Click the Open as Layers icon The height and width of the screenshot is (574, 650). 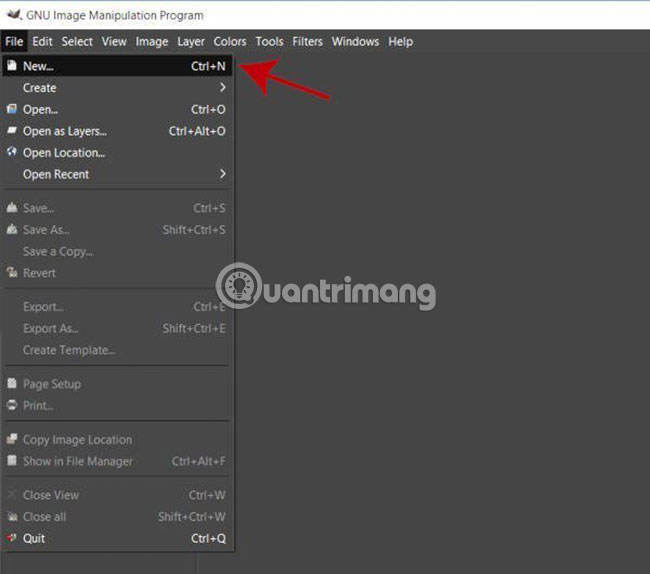tap(12, 131)
